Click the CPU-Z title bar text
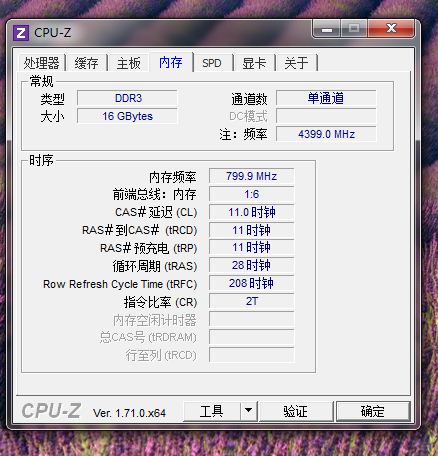The width and height of the screenshot is (438, 456). (53, 33)
